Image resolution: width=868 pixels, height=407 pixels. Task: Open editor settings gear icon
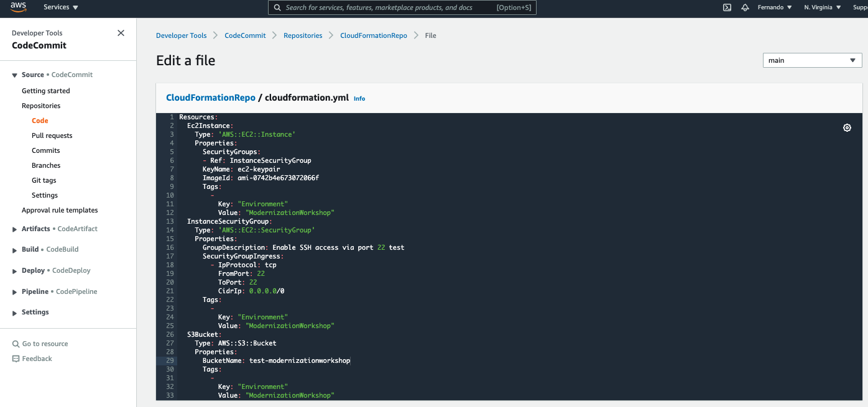point(847,127)
